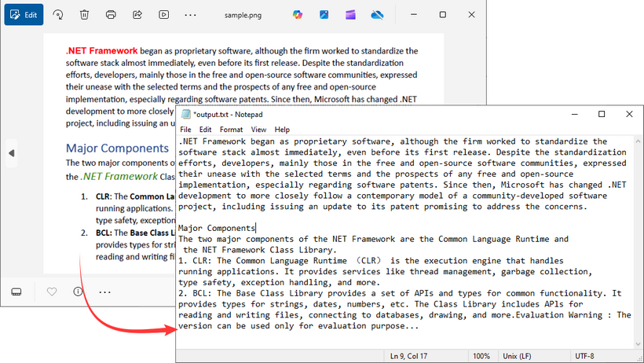Open the OneDrive cloud icon
644x363 pixels.
coord(376,15)
